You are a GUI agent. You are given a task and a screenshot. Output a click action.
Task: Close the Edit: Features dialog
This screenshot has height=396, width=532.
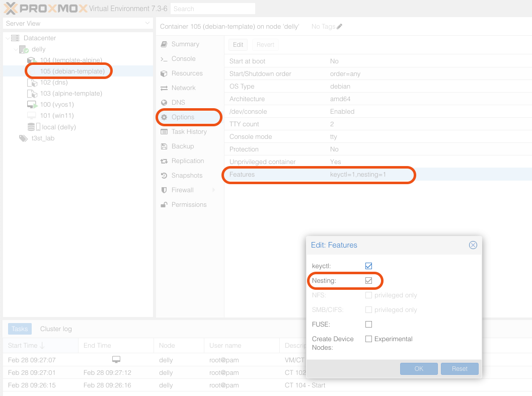pyautogui.click(x=473, y=245)
